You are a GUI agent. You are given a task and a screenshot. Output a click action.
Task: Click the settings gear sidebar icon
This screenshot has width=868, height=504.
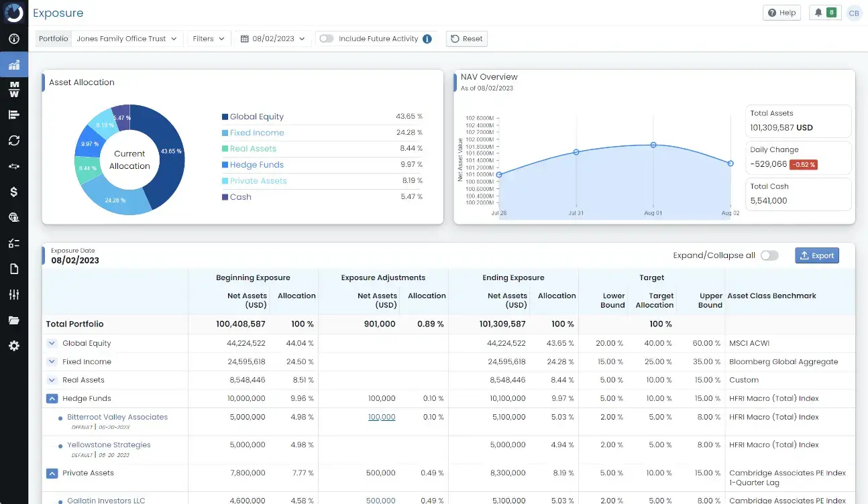13,346
